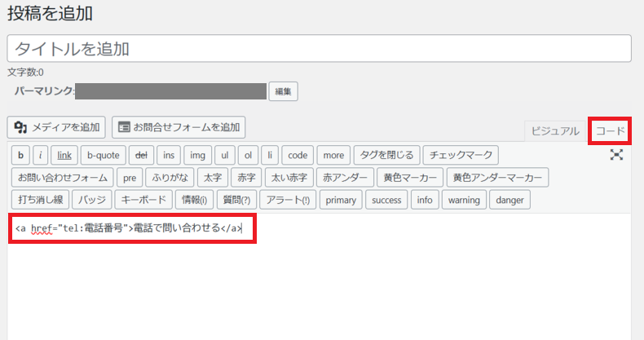Click the more quicktag button
The width and height of the screenshot is (644, 340).
point(333,155)
